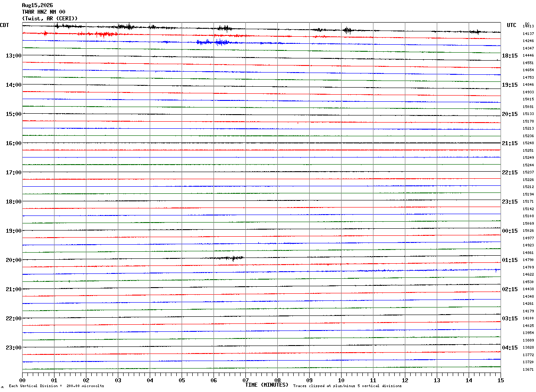Click the 21:15 UTC time label

click(x=510, y=143)
